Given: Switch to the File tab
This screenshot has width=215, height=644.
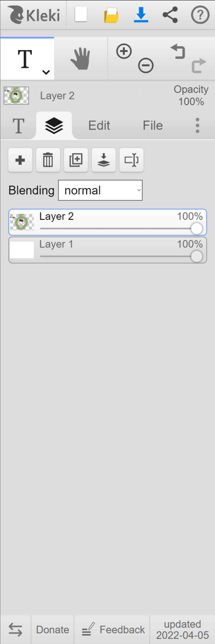Looking at the screenshot, I should [153, 126].
